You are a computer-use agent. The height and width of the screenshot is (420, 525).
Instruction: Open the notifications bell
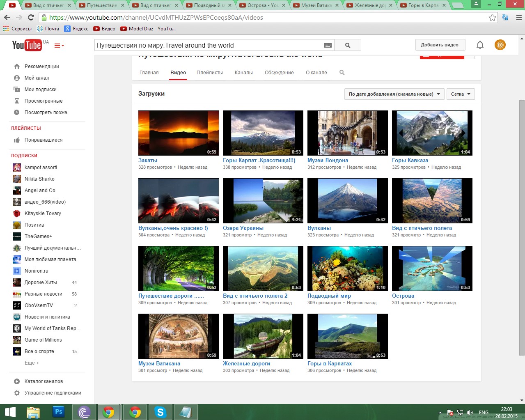coord(480,45)
